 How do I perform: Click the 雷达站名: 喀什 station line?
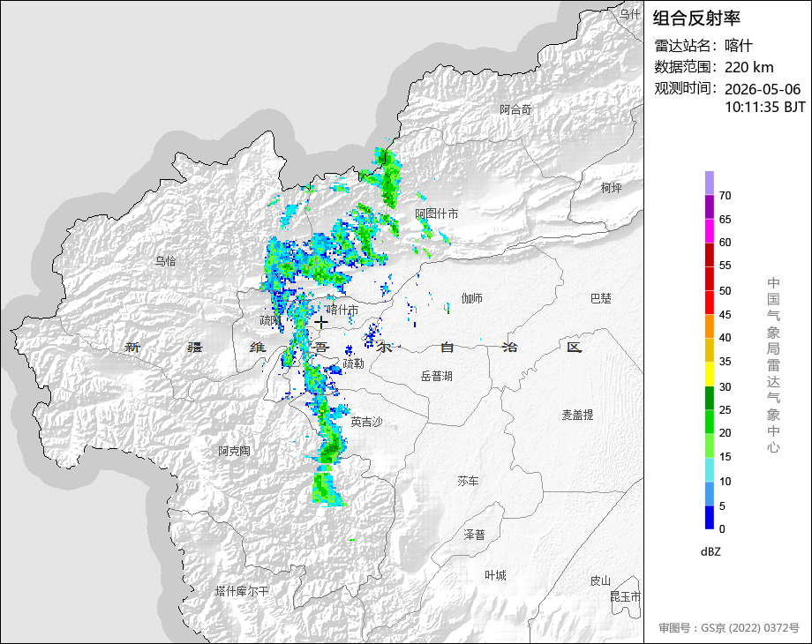703,46
